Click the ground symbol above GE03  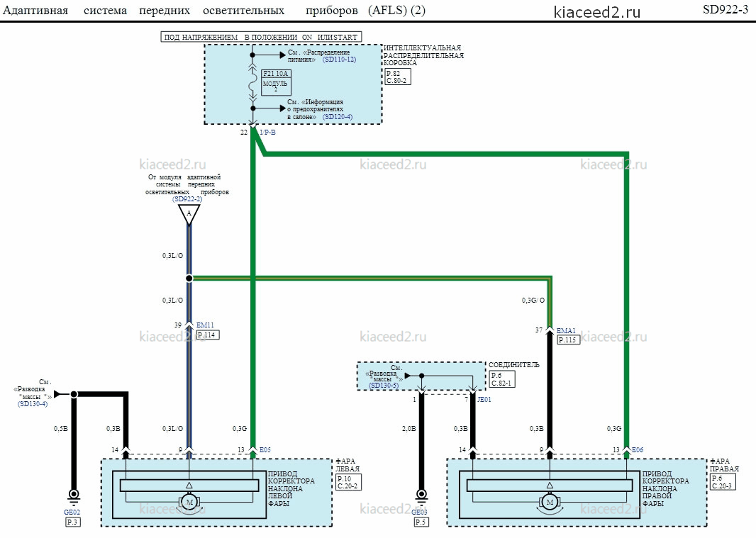click(421, 497)
